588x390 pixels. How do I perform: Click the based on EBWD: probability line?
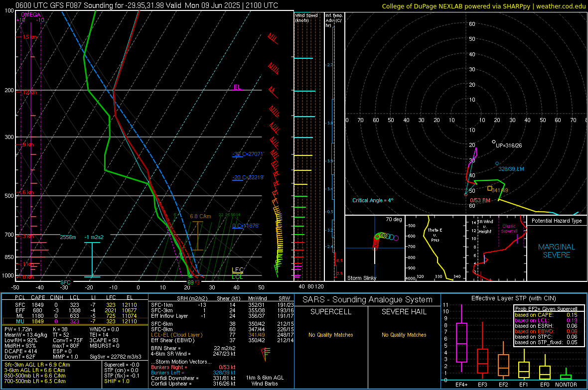[x=546, y=332]
